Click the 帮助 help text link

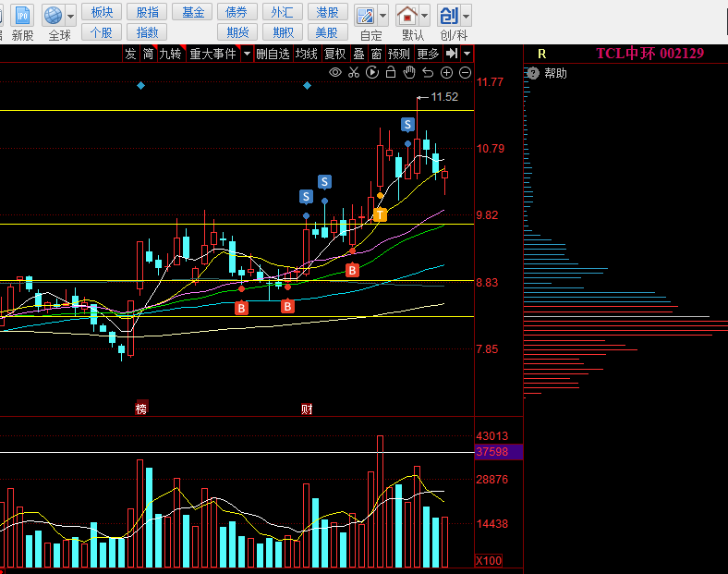[555, 73]
